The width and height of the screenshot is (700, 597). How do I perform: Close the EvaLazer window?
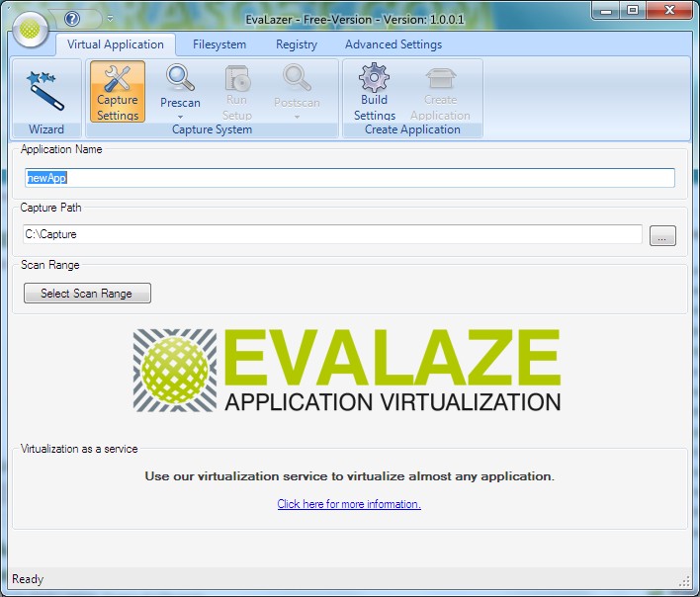click(x=669, y=10)
